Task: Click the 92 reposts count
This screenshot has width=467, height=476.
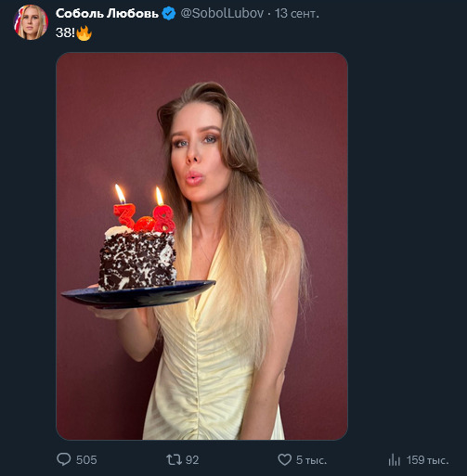Action: click(192, 460)
